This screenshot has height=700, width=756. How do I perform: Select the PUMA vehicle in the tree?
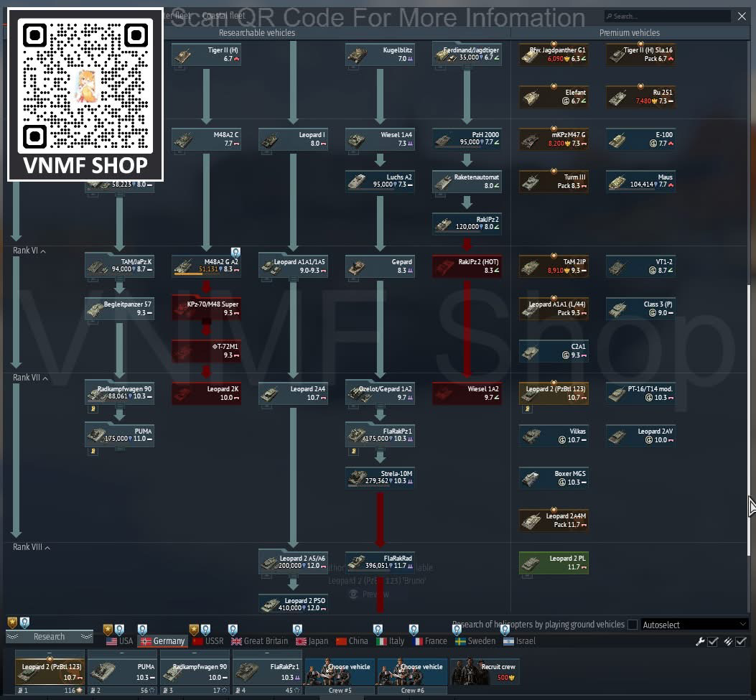pyautogui.click(x=120, y=436)
